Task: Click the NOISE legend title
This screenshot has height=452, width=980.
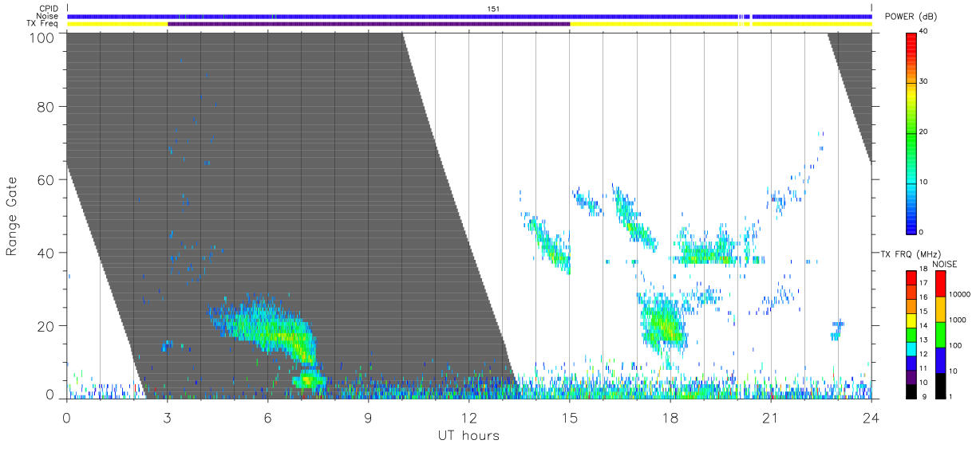Action: (945, 264)
